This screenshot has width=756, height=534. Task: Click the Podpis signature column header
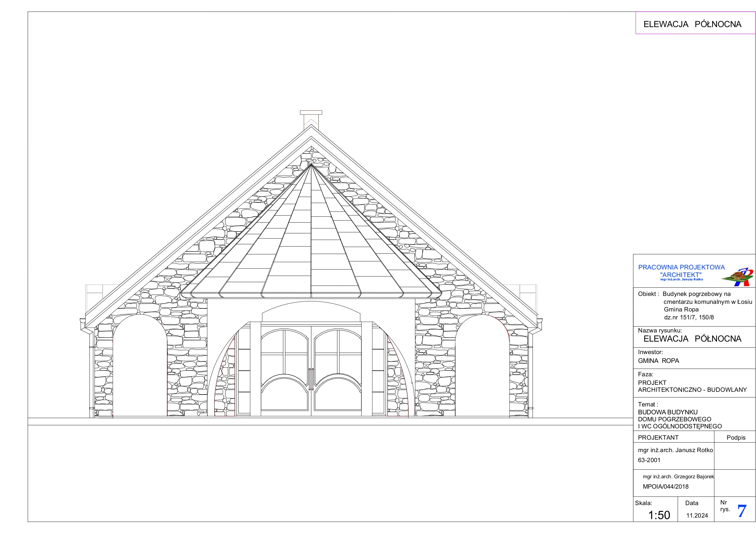coord(736,437)
